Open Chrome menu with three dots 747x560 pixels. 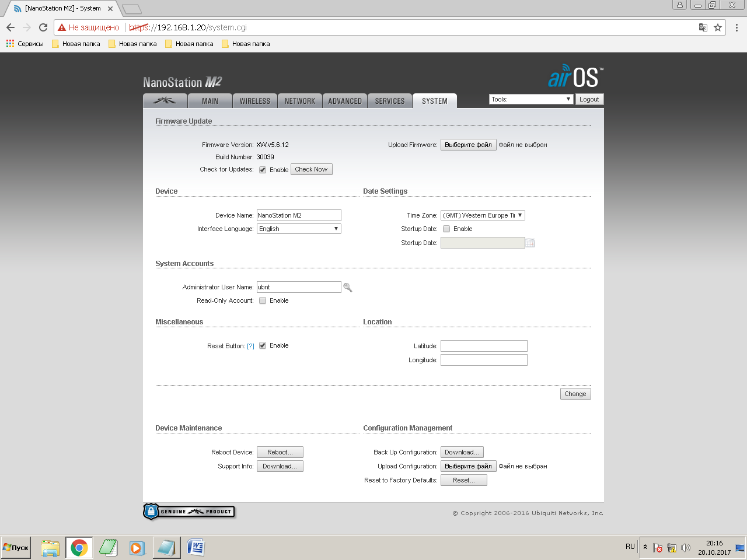736,27
